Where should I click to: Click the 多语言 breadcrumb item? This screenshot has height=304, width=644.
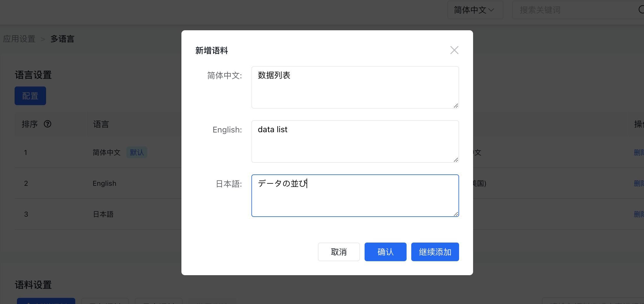pyautogui.click(x=62, y=39)
